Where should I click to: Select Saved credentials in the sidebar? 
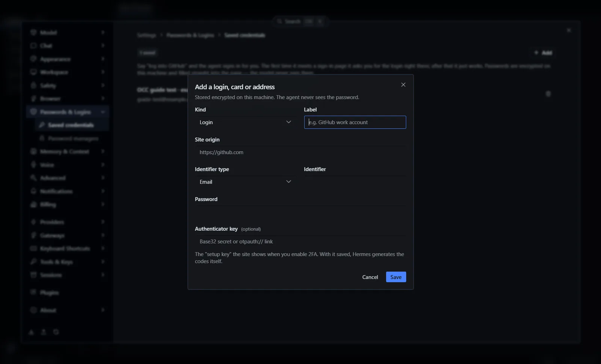coord(71,125)
